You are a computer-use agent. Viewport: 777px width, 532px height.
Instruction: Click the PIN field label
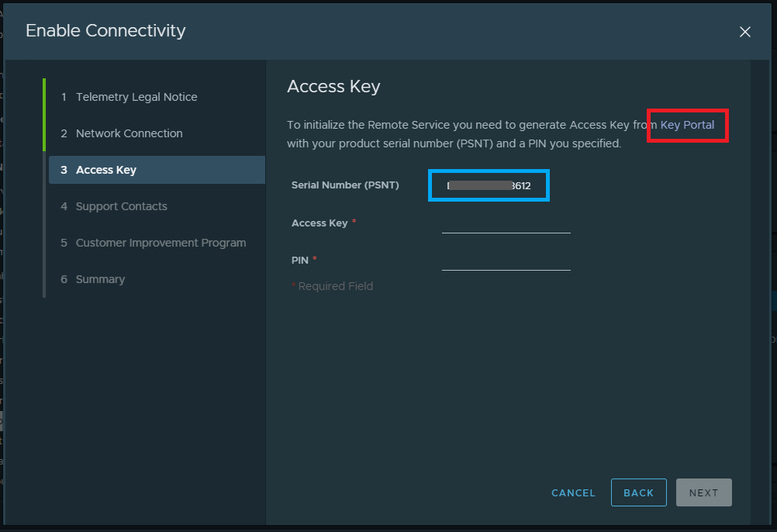click(300, 261)
